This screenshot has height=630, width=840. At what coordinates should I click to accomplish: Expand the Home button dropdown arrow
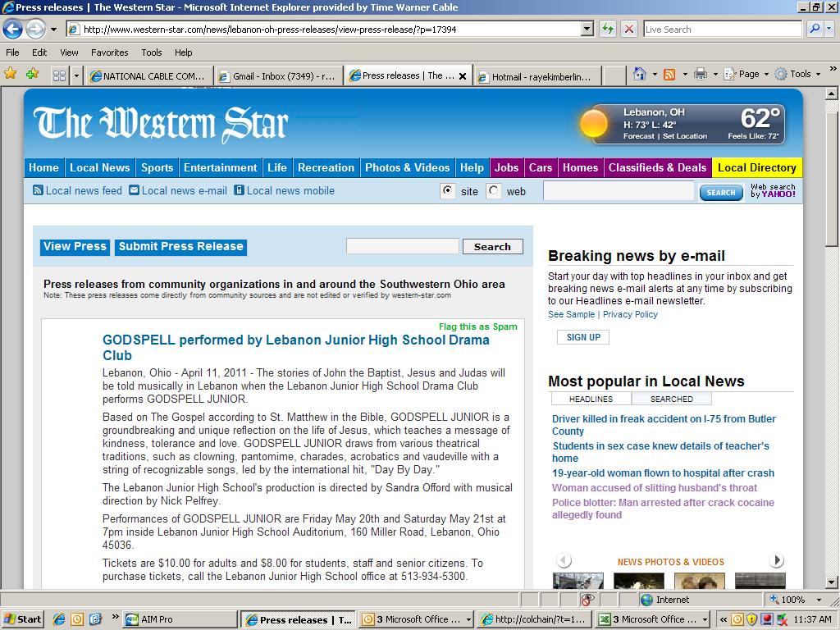click(x=655, y=75)
